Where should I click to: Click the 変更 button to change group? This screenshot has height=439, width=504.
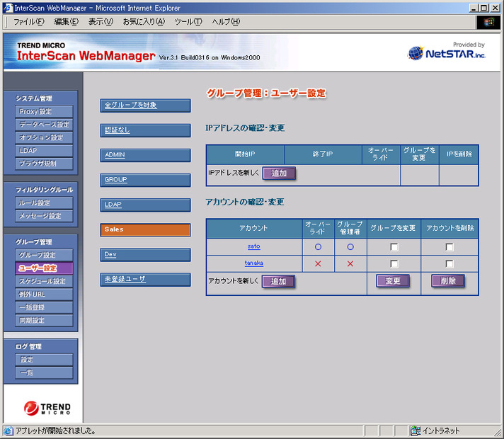393,281
